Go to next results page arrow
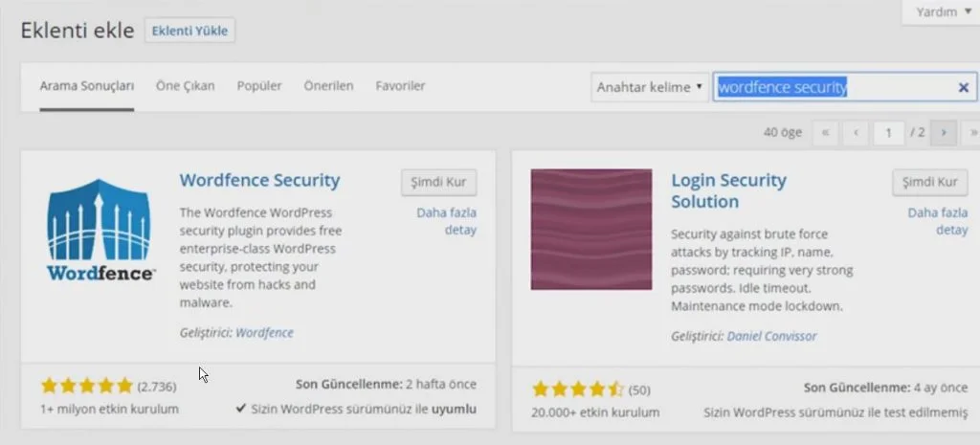Viewport: 980px width, 445px height. point(944,133)
